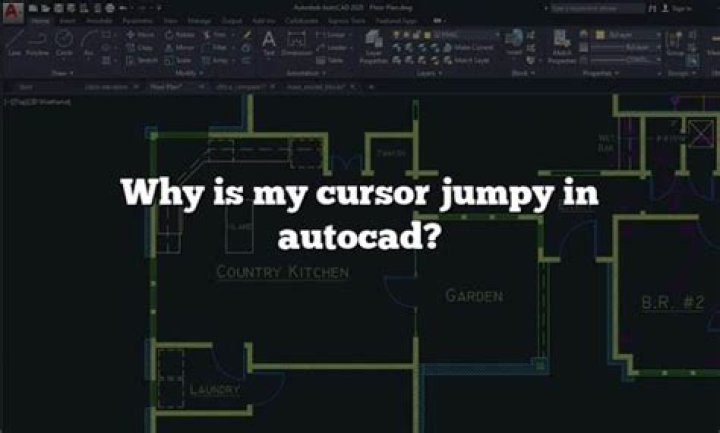Select the Line draw tool
The image size is (720, 433).
(x=14, y=43)
